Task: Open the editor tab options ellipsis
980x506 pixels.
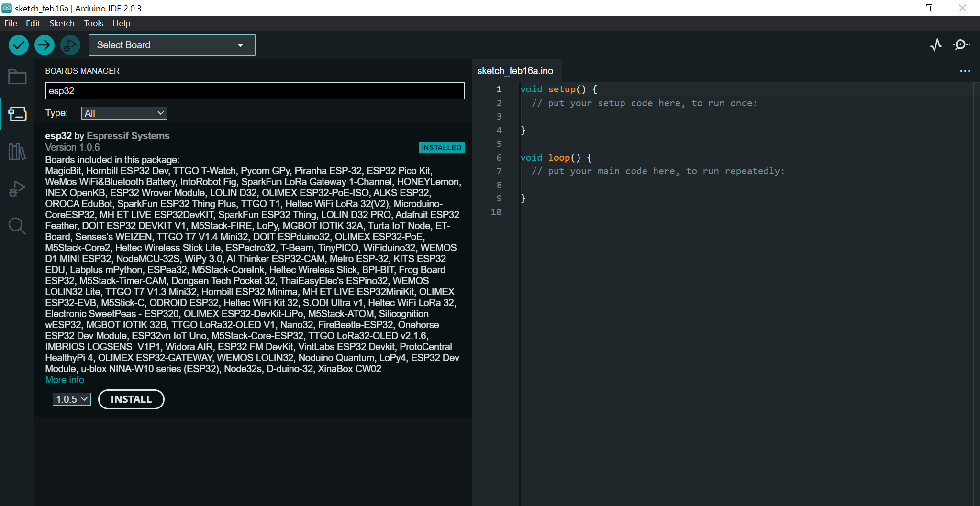Action: click(965, 71)
